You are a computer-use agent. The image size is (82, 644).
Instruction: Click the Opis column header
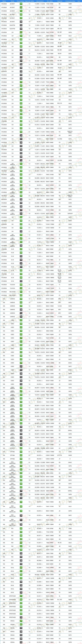(x=79, y=1)
